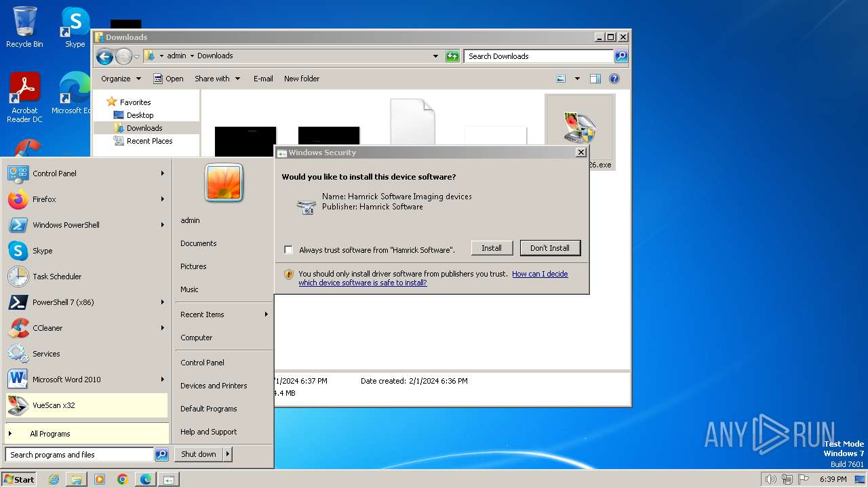The width and height of the screenshot is (868, 488).
Task: Open Organize dropdown menu
Action: 121,79
